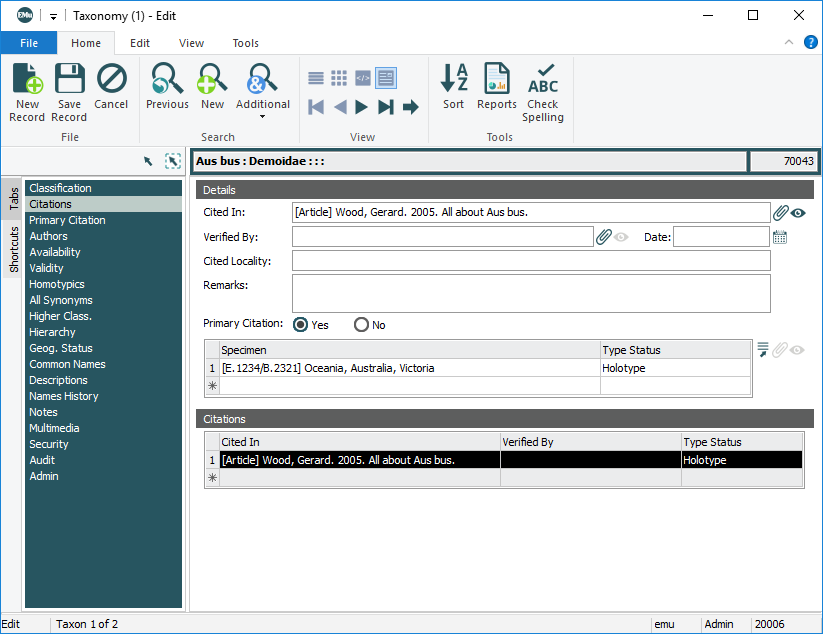Viewport: 823px width, 634px height.
Task: Select Yes for Primary Citation
Action: (300, 325)
